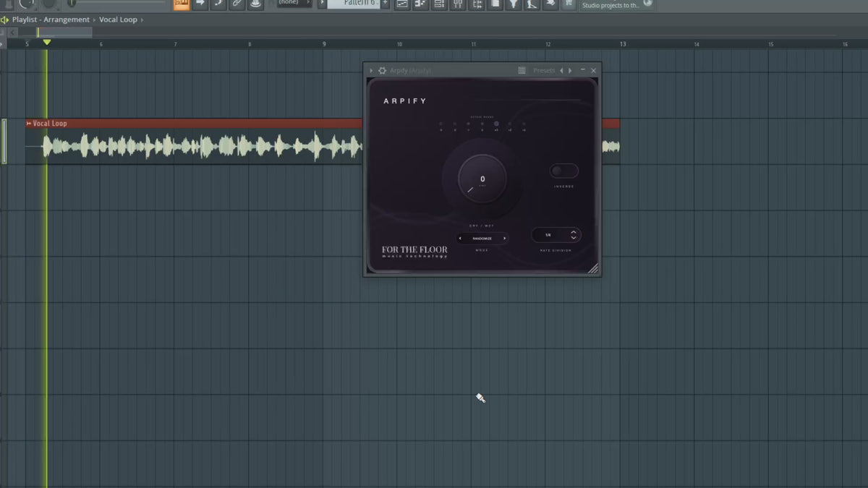Expand the Arpify window menu arrow
Image resolution: width=868 pixels, height=488 pixels.
(372, 70)
